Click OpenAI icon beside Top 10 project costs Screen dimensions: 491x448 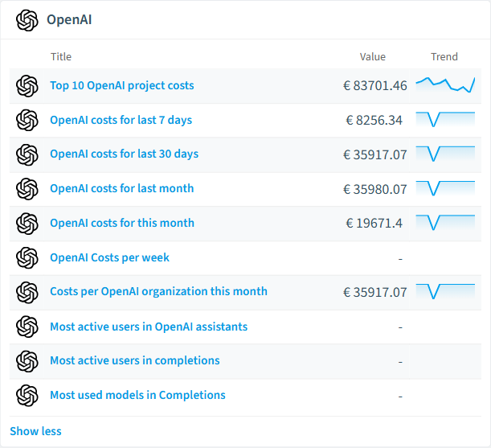[x=27, y=86]
